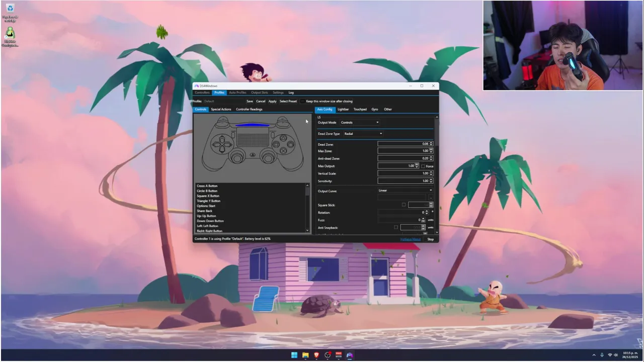Click the button list scroll down arrow

(307, 230)
